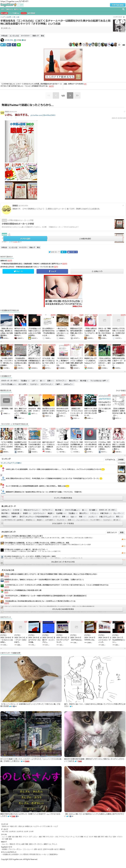Clear browsing history with the クリア link
This screenshot has height=868, width=126.
(x=118, y=391)
